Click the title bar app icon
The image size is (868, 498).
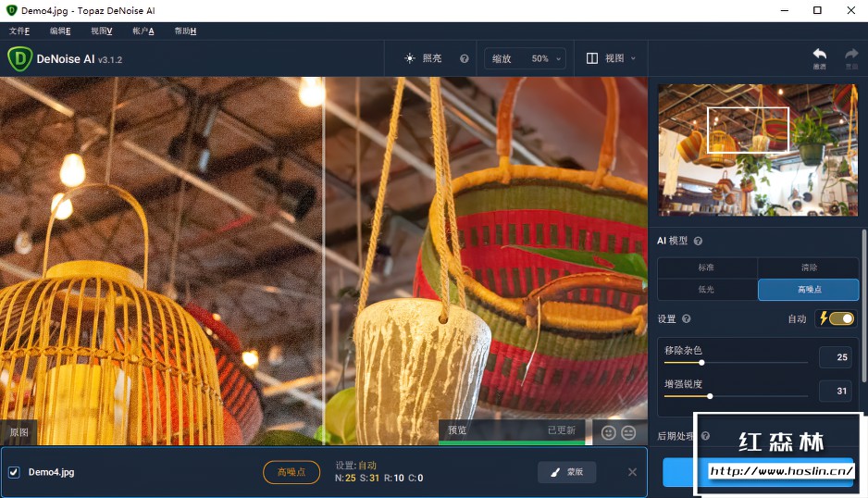(11, 10)
